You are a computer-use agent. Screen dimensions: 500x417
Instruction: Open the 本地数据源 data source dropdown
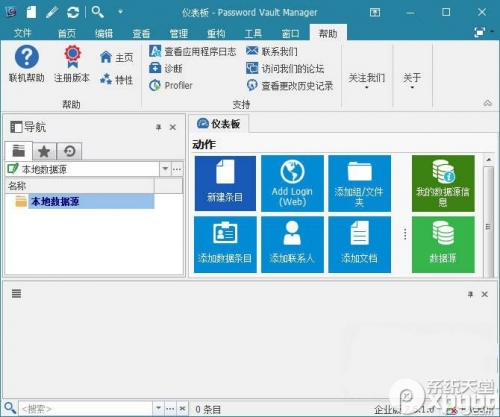[x=165, y=169]
